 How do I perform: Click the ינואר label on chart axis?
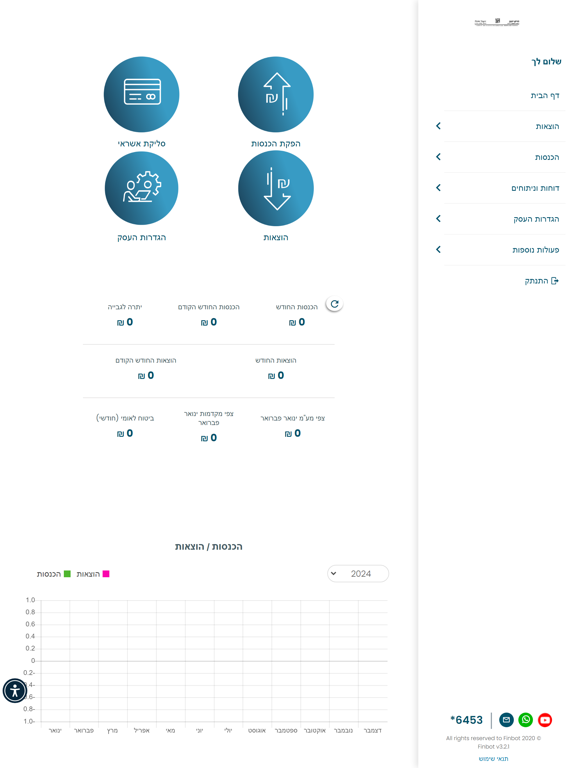click(55, 730)
